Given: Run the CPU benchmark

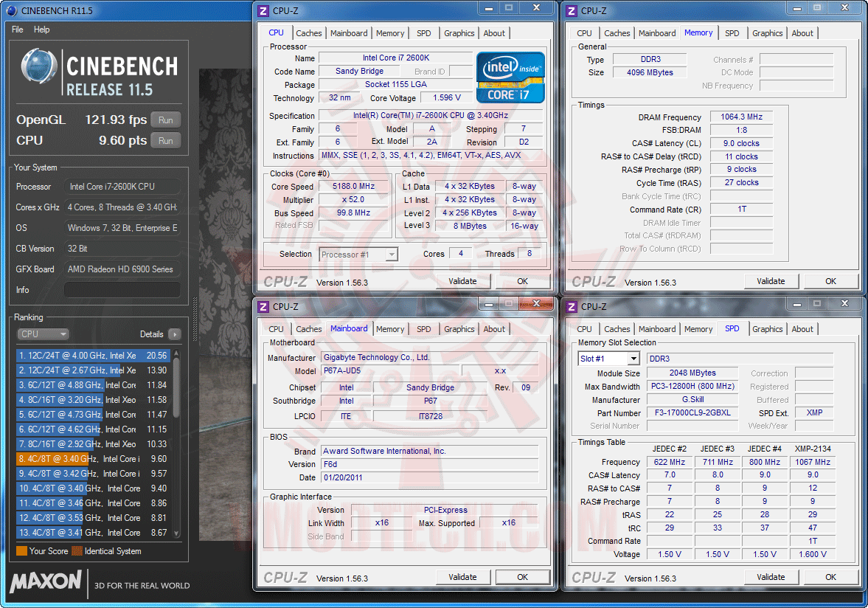Looking at the screenshot, I should 165,141.
